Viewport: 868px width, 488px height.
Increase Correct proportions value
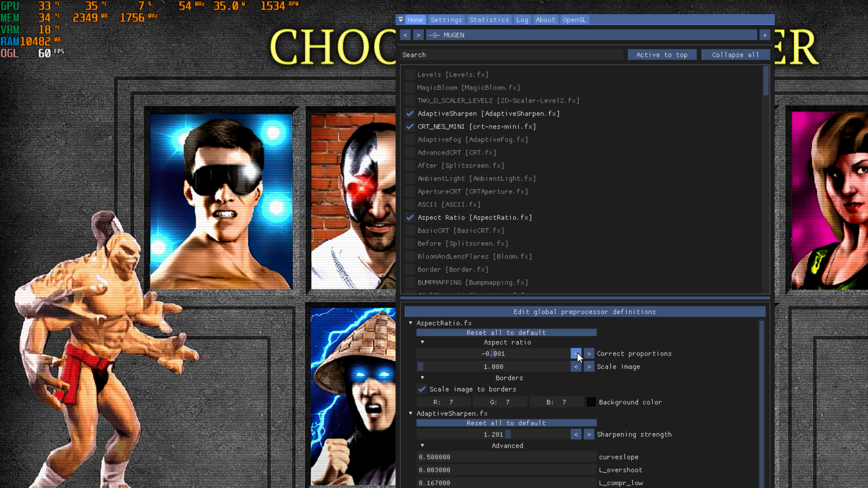(589, 353)
